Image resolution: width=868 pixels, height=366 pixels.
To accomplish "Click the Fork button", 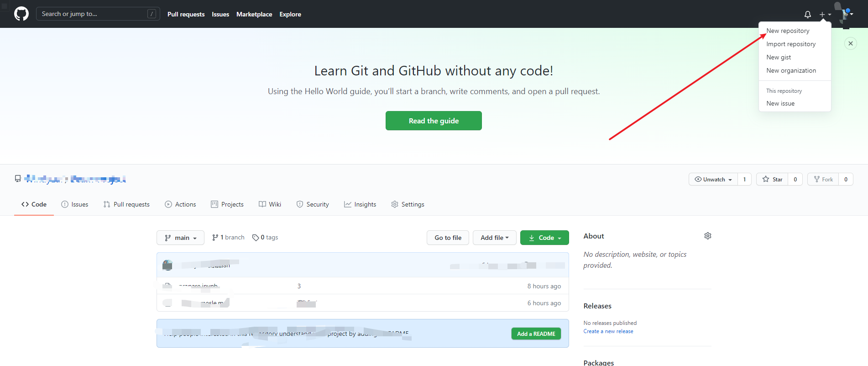I will point(823,179).
